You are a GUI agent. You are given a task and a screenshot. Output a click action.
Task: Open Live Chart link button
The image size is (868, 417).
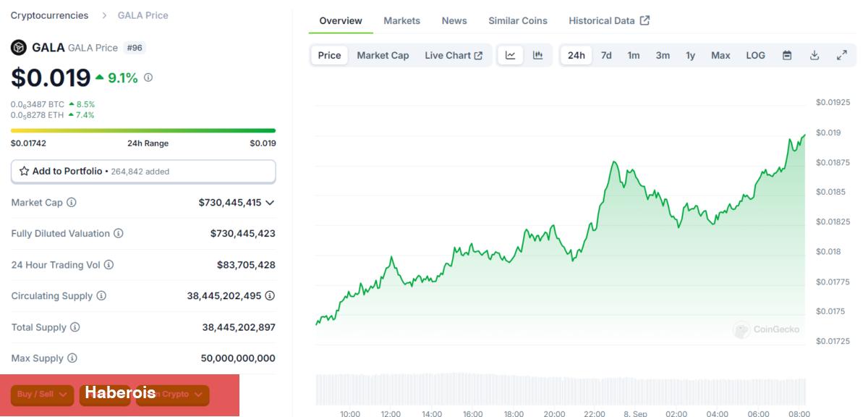tap(454, 56)
